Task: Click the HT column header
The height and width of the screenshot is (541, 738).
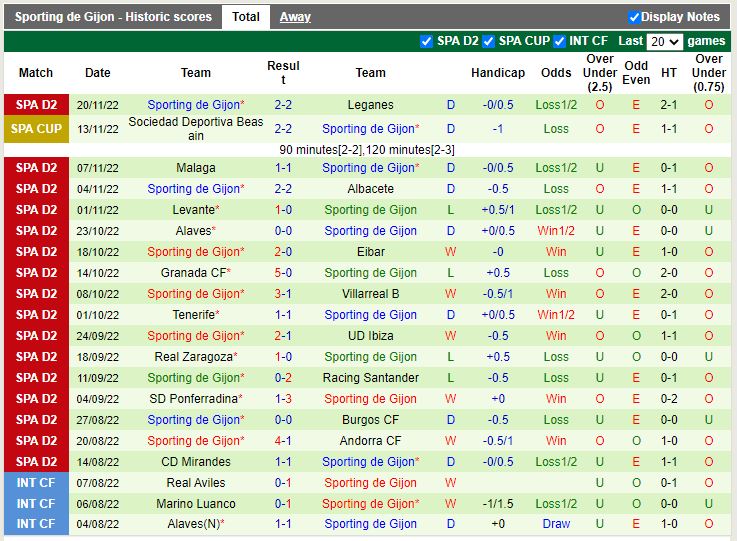Action: tap(669, 73)
